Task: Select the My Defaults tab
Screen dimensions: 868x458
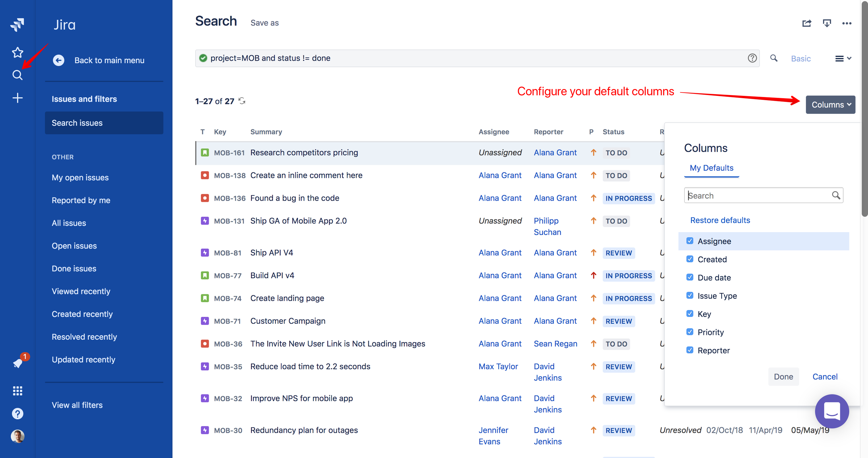Action: tap(711, 168)
